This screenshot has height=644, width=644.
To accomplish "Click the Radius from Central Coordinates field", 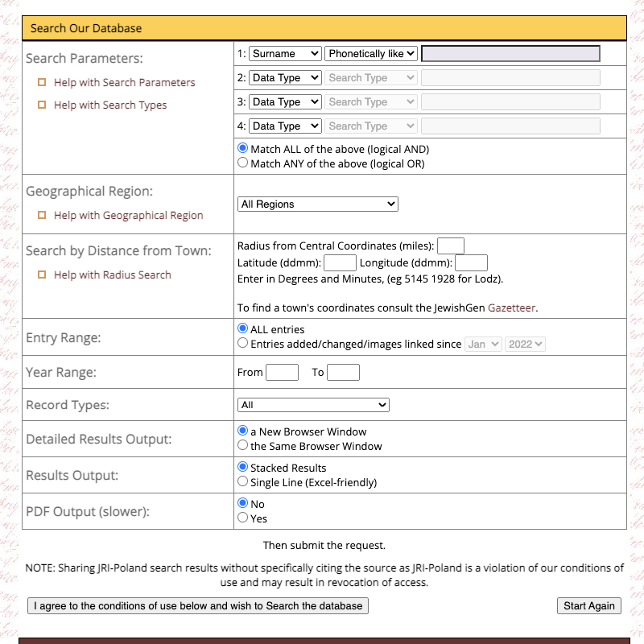I will tap(450, 246).
